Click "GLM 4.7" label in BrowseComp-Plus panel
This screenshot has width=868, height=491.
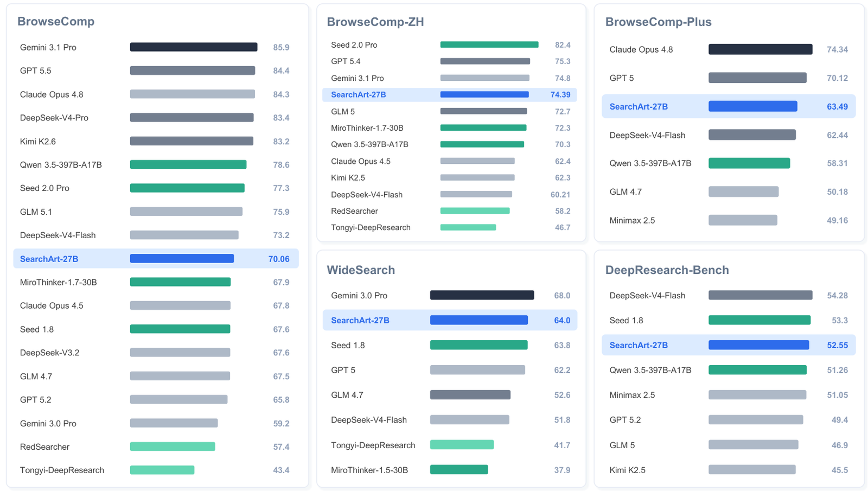coord(626,192)
